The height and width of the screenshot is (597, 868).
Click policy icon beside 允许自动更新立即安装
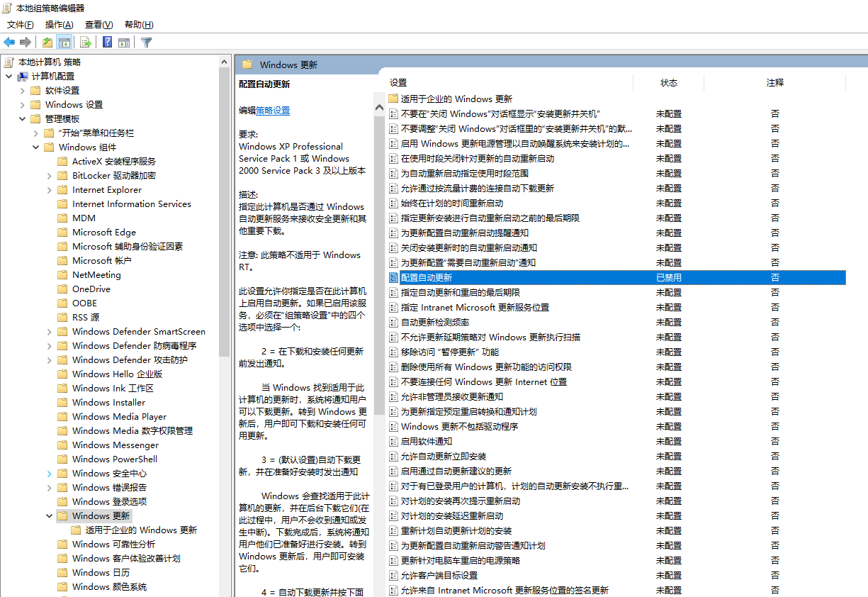click(x=394, y=456)
